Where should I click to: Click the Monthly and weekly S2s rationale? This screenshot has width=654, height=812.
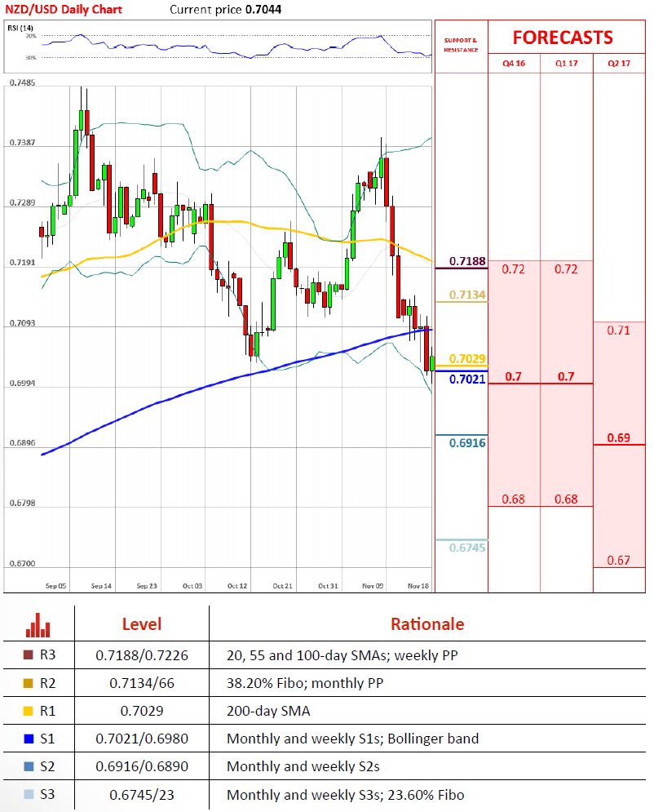click(303, 766)
